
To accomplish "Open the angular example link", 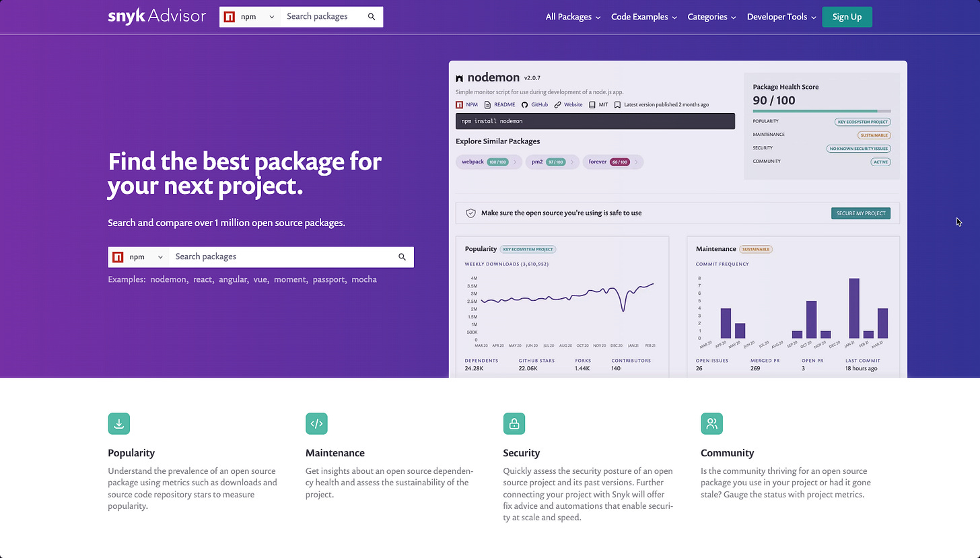I will coord(233,279).
